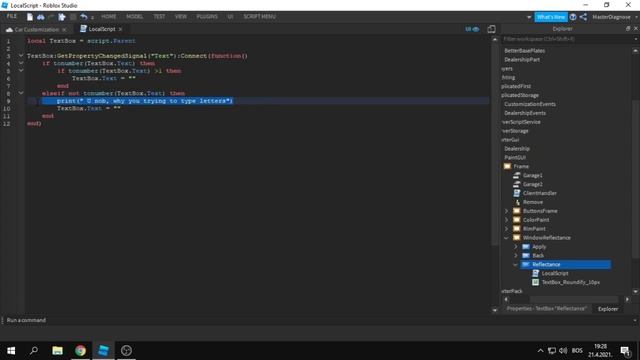Select DealershipPart in Explorer
The height and width of the screenshot is (360, 640).
[x=522, y=60]
